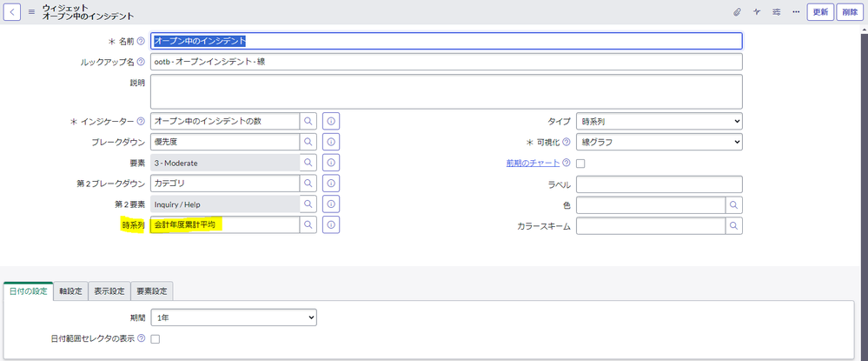The height and width of the screenshot is (361, 868).
Task: Show info for インジケーター record
Action: 331,121
